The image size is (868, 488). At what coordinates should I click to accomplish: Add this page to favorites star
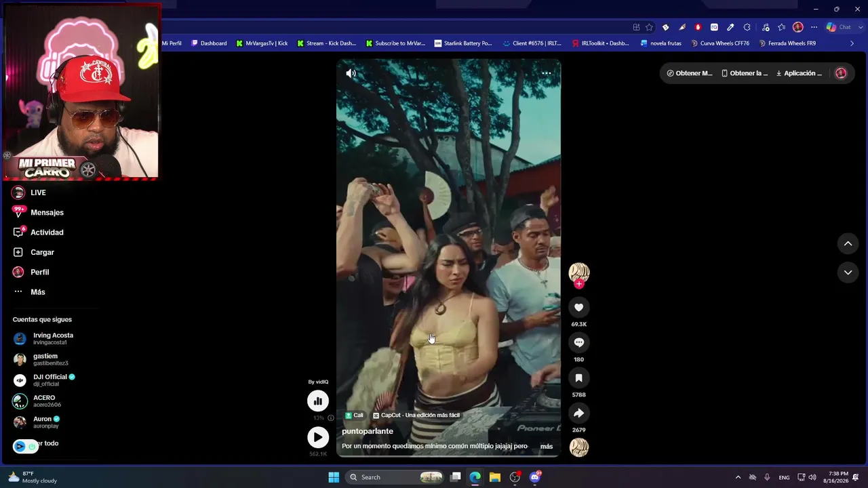tap(649, 27)
